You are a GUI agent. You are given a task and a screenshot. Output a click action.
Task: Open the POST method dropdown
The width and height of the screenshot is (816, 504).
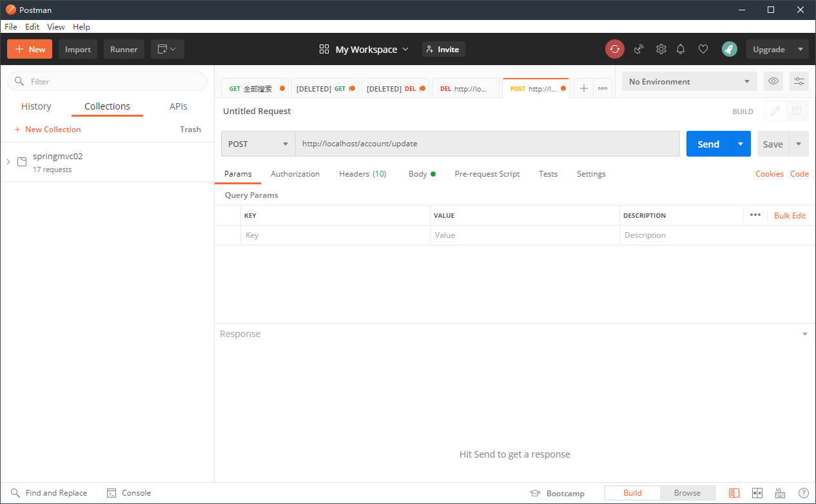(258, 144)
